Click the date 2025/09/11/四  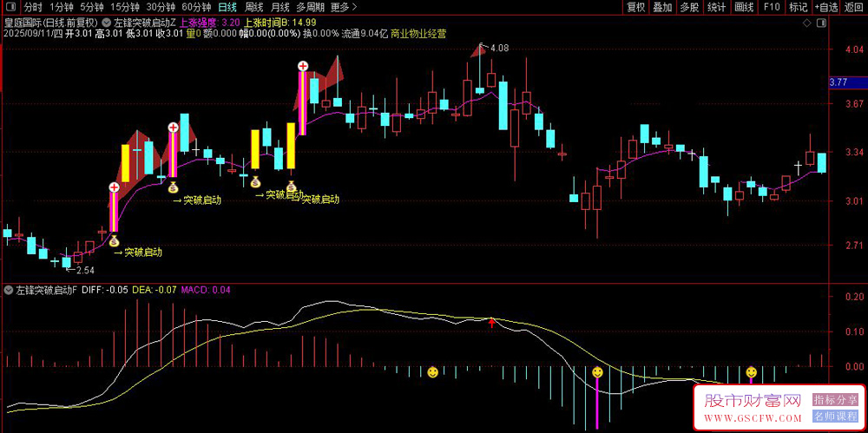[33, 34]
